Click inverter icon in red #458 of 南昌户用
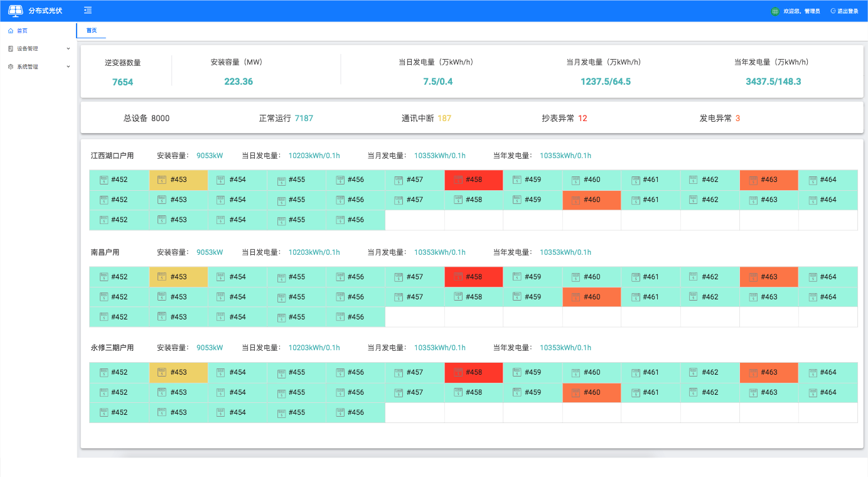 458,277
